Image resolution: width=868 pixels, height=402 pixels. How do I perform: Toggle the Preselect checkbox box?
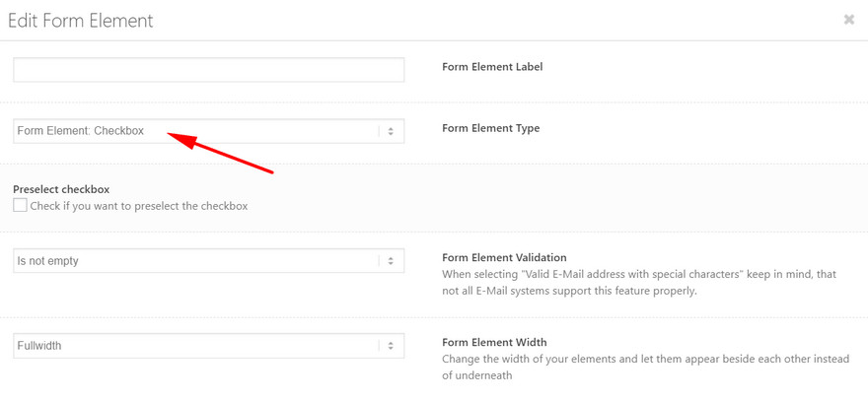[x=20, y=206]
